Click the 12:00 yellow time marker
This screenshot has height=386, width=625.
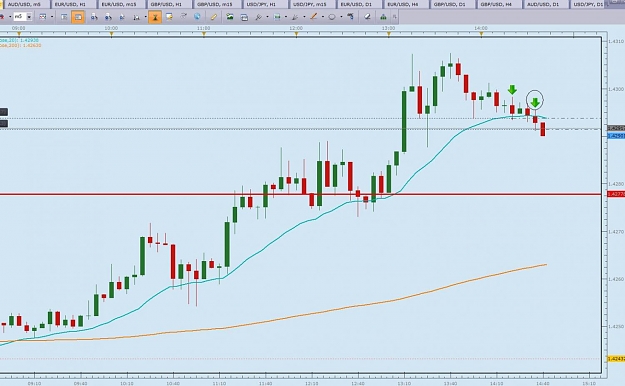point(296,34)
